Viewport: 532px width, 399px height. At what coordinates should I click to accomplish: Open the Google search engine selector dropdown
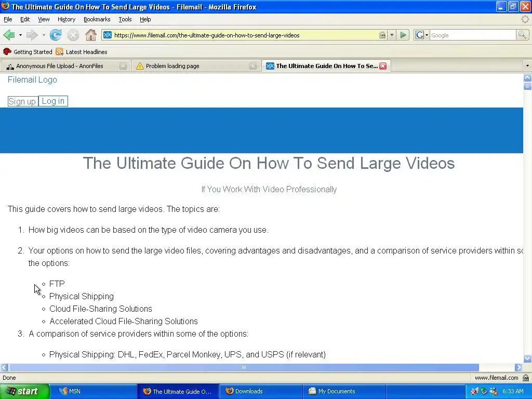[422, 35]
